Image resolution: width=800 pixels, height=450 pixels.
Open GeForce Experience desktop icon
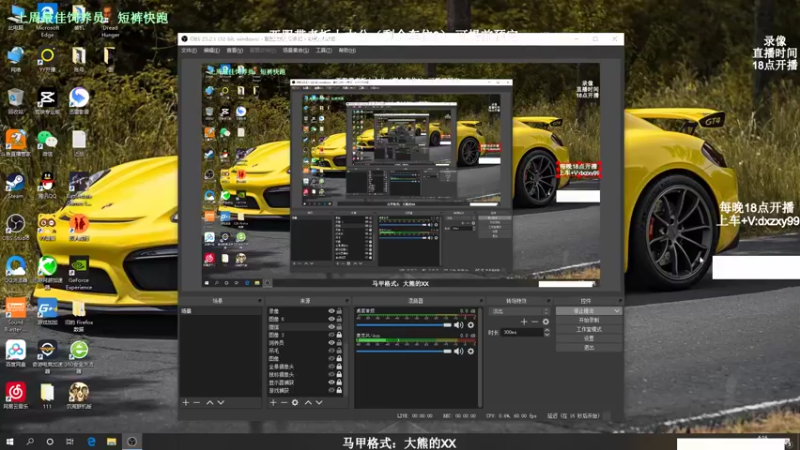[x=79, y=273]
